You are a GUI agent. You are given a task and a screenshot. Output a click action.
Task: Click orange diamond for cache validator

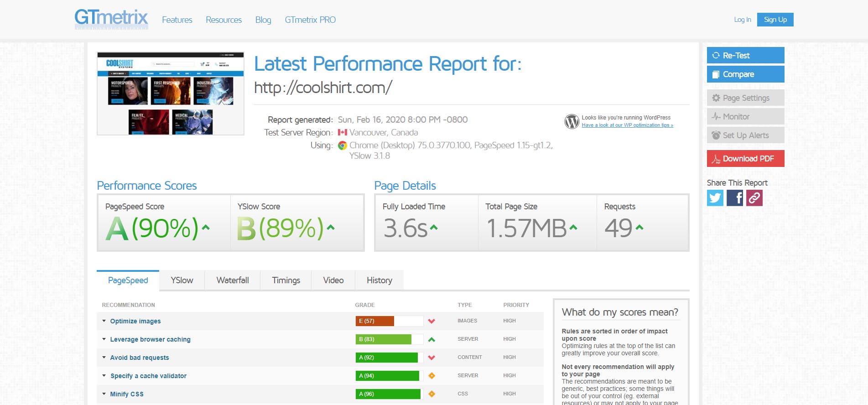431,376
